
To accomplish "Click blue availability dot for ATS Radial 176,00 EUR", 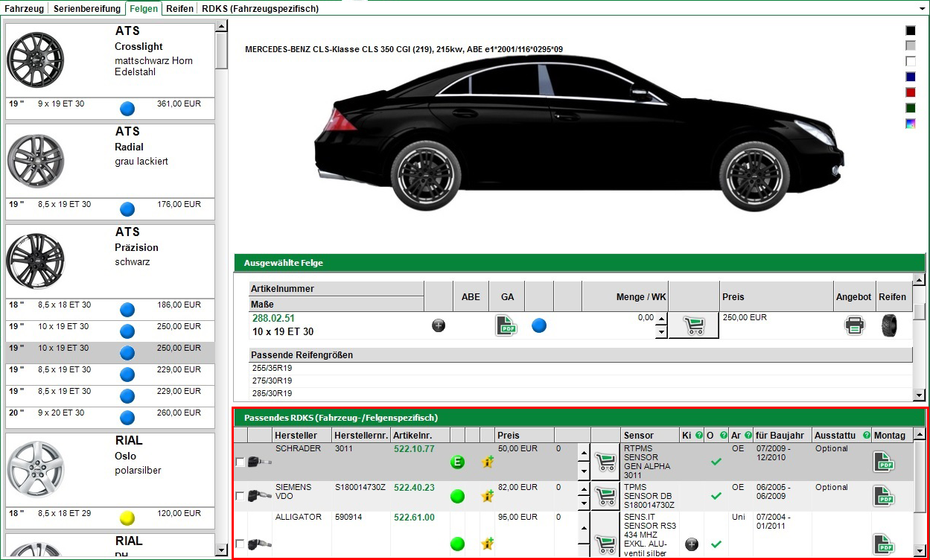I will coord(127,209).
